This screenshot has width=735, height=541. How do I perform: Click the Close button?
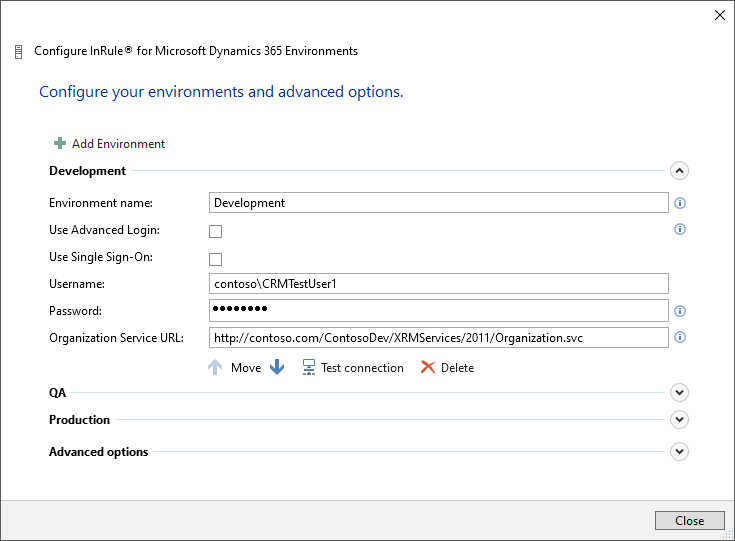point(690,520)
